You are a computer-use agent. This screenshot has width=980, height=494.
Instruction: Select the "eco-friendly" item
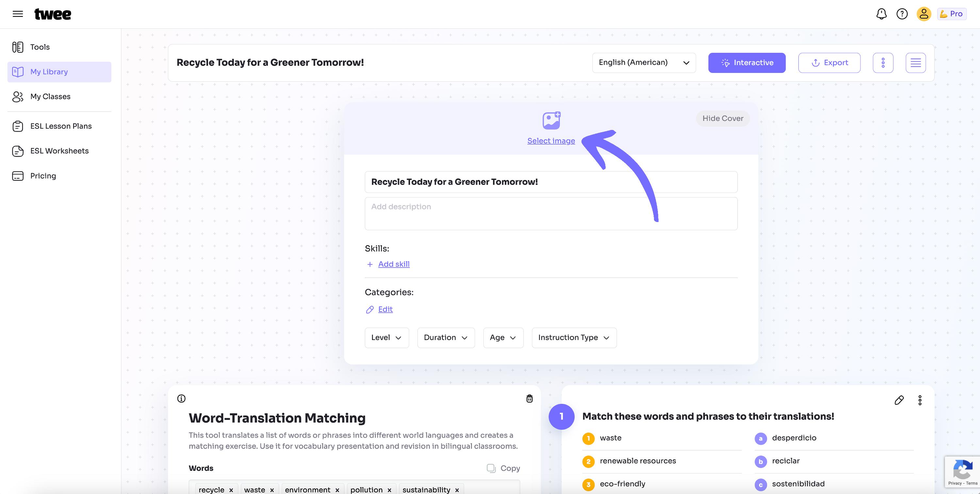pos(622,484)
